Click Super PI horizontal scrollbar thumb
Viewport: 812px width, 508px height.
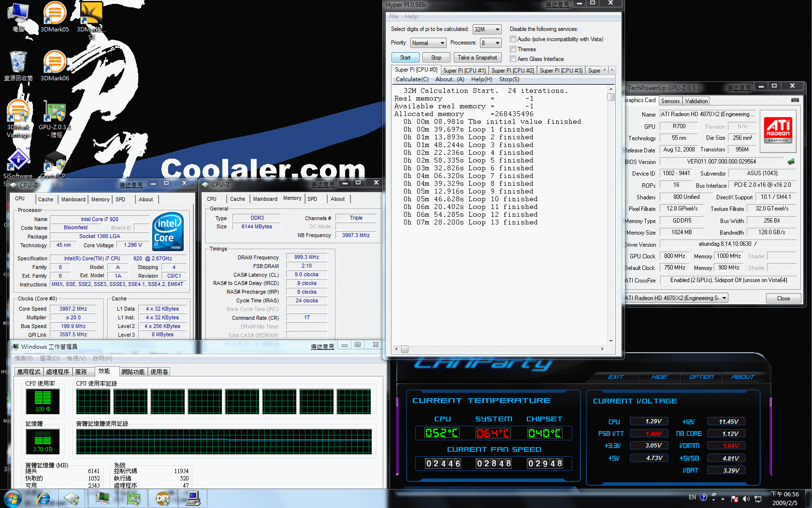tap(405, 349)
